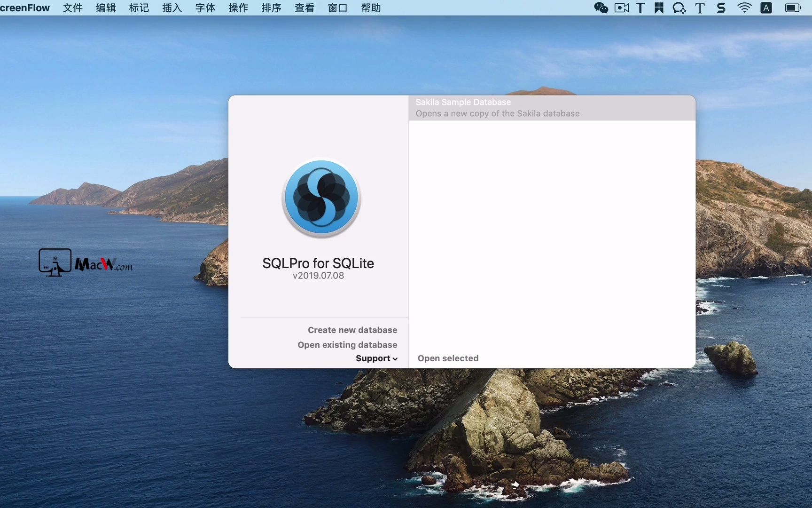Open the 插入 menu

[172, 8]
